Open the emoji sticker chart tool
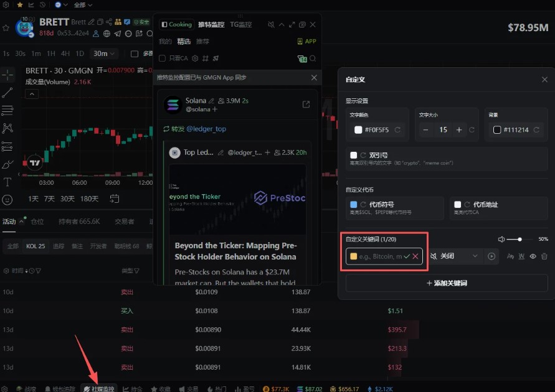This screenshot has height=392, width=555. point(7,200)
